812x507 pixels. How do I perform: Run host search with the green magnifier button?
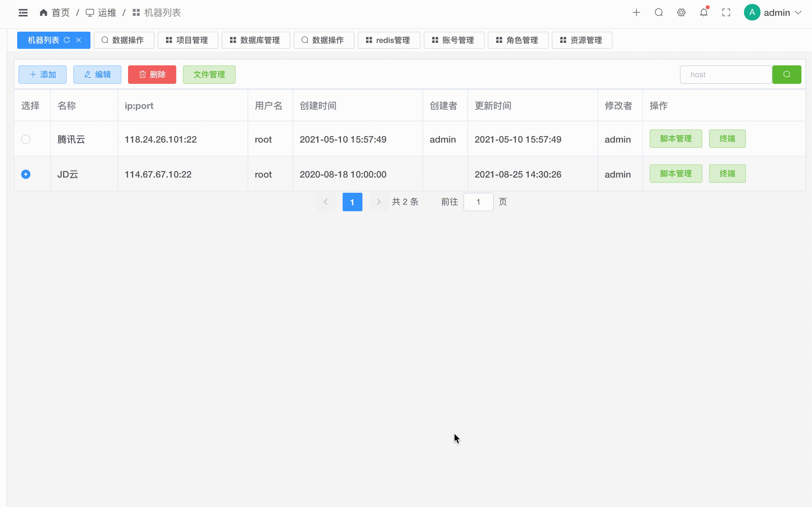787,75
